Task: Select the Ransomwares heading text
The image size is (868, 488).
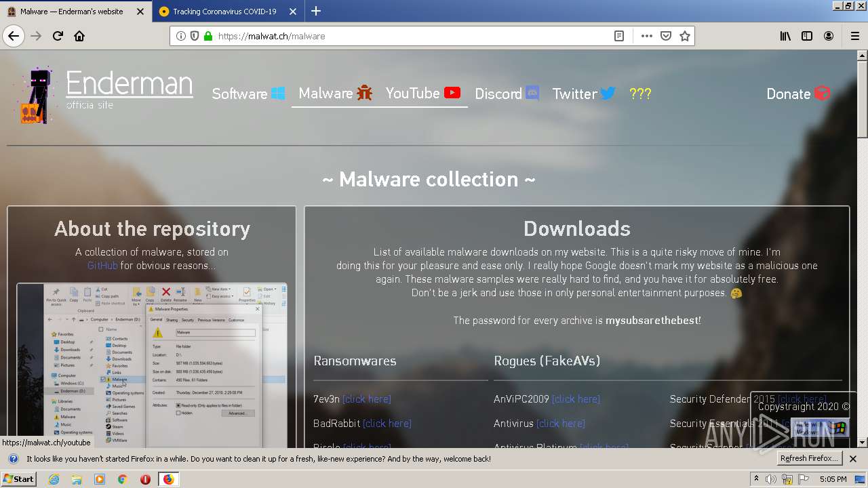Action: click(355, 361)
